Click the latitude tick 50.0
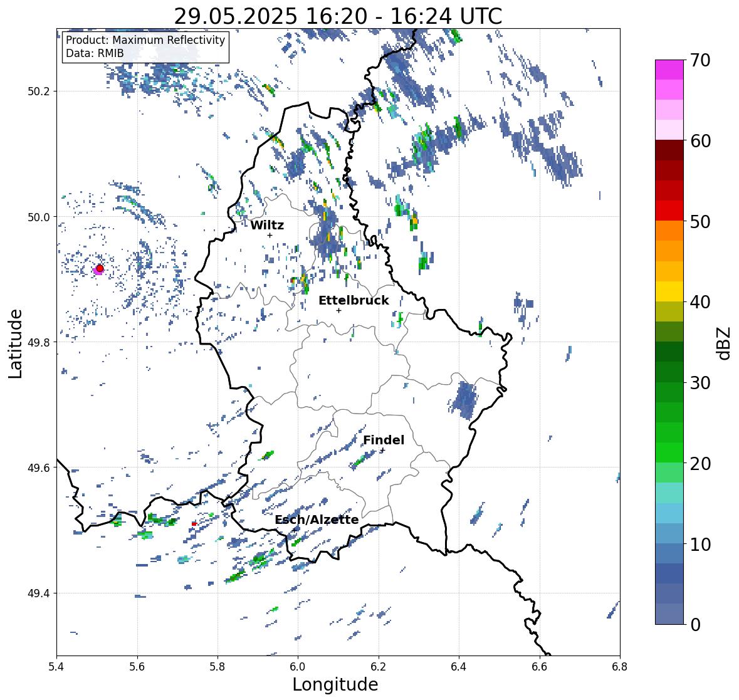This screenshot has height=700, width=739. click(39, 217)
